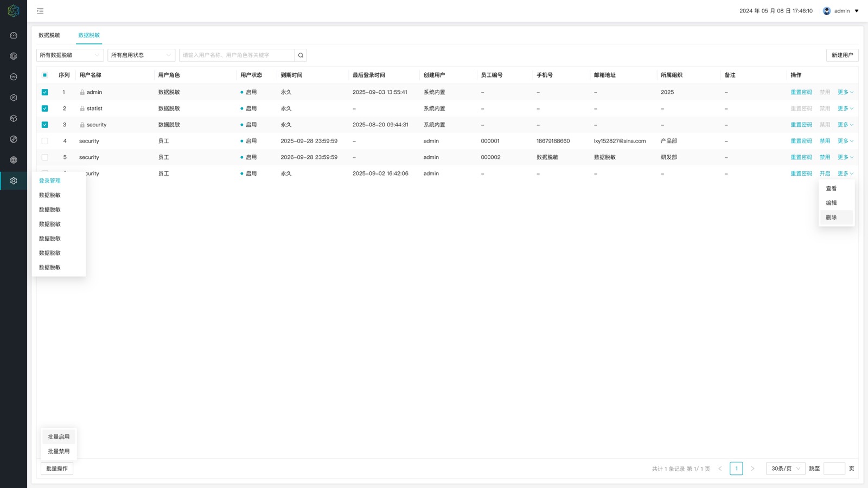Expand 更多 for row 3 security
This screenshot has height=488, width=868.
[x=845, y=125]
